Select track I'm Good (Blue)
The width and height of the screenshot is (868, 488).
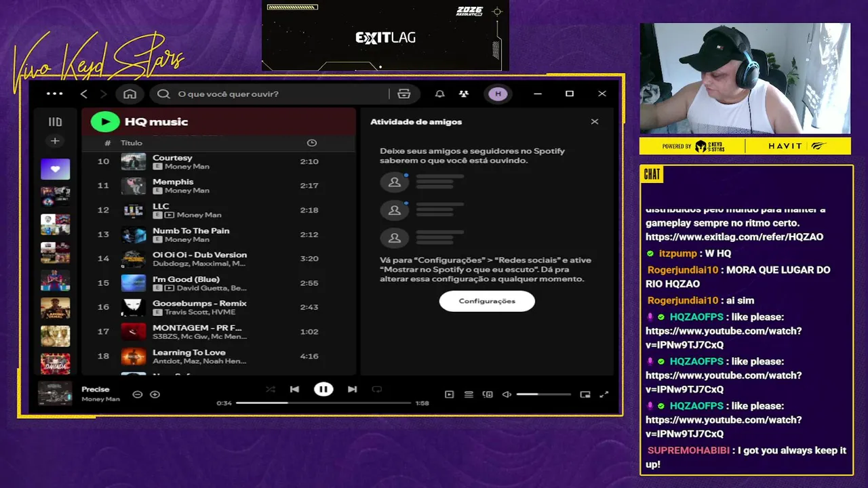(x=186, y=279)
